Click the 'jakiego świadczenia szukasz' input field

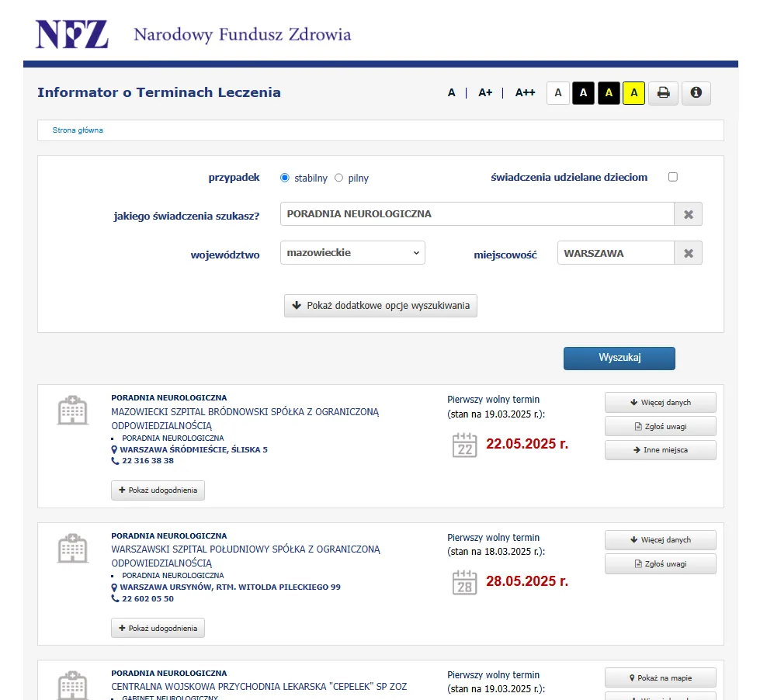[x=477, y=214]
